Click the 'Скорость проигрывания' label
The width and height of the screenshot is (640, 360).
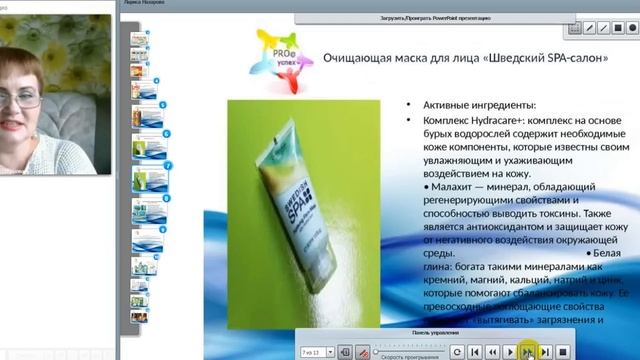coord(409,357)
